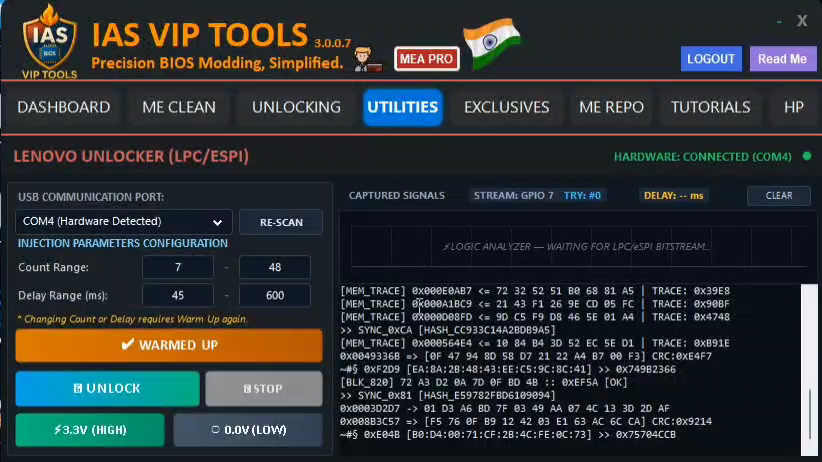The image size is (822, 462).
Task: Open the TUTORIALS tab
Action: click(710, 107)
